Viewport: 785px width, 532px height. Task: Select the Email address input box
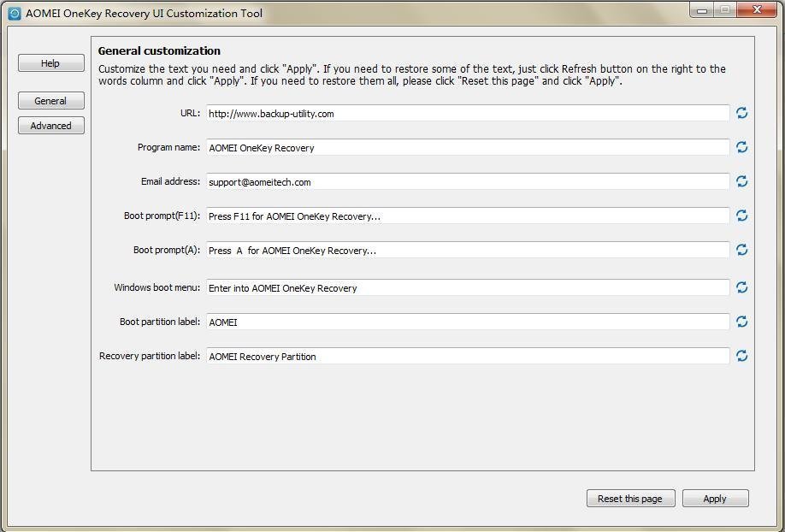coord(467,181)
